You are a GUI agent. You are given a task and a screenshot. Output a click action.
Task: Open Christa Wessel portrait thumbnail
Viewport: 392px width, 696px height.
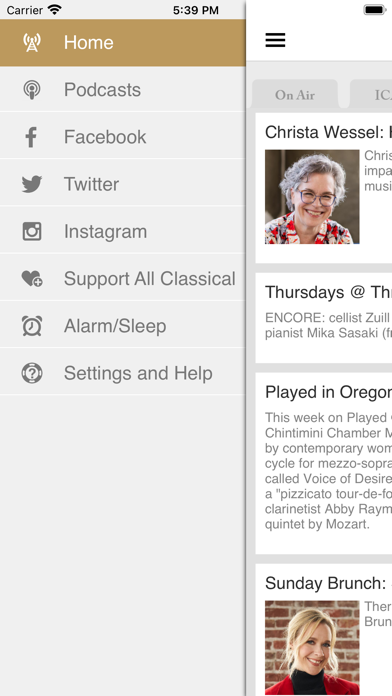312,197
